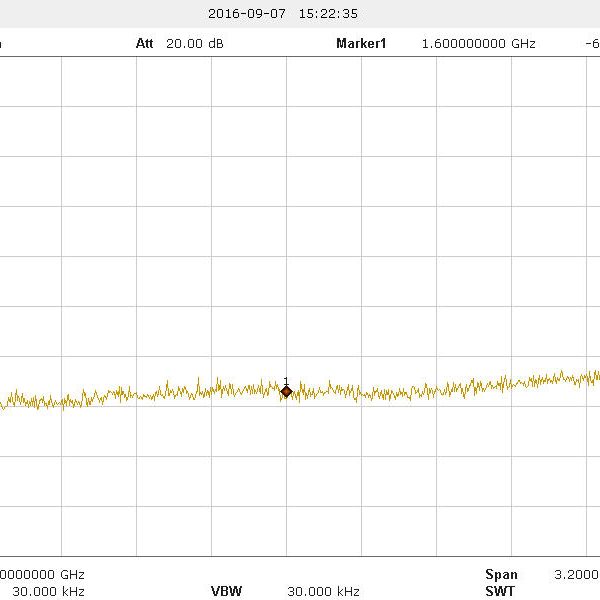Select the Span label

coord(501,575)
